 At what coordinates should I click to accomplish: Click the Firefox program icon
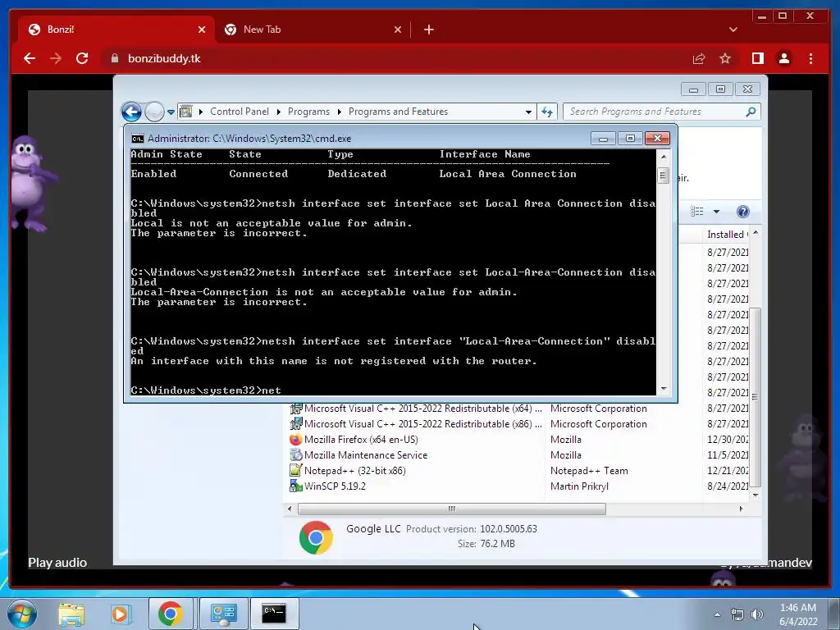pos(295,440)
